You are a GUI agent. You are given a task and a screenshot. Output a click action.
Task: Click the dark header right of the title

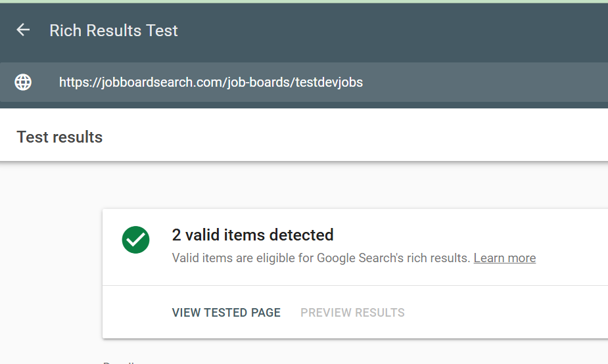394,31
